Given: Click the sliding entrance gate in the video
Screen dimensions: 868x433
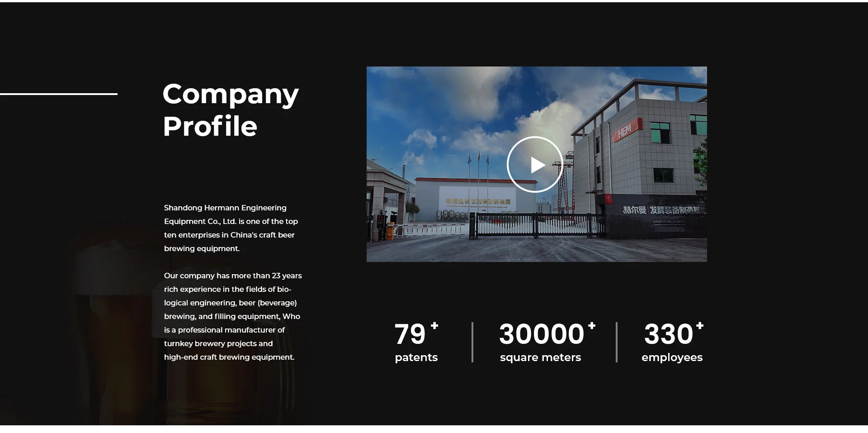Looking at the screenshot, I should tap(538, 225).
